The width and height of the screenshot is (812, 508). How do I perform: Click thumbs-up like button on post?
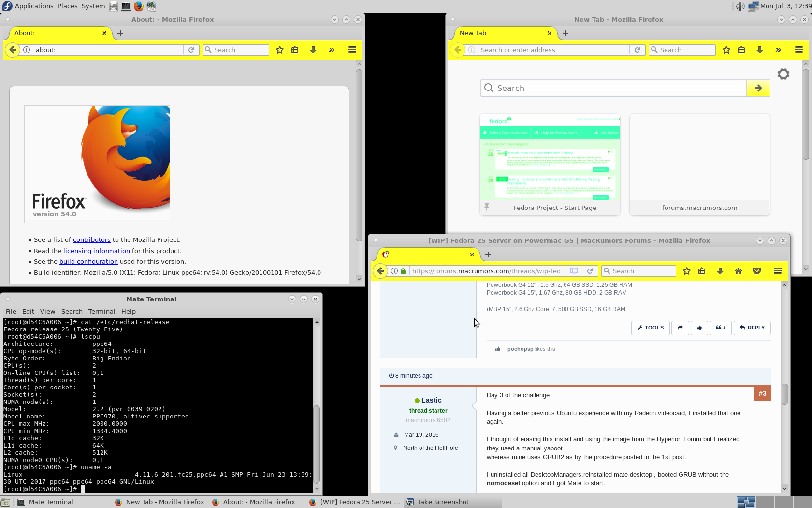tap(699, 328)
